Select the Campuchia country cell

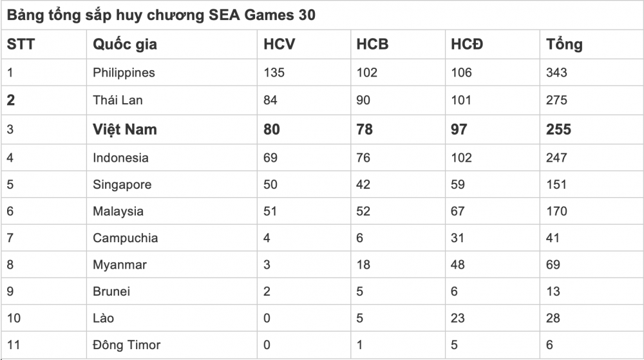(125, 238)
